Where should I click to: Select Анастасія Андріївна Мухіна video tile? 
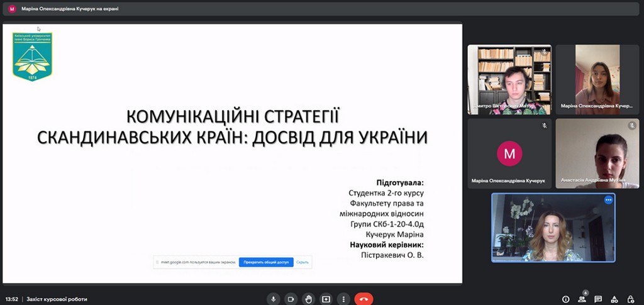[597, 153]
